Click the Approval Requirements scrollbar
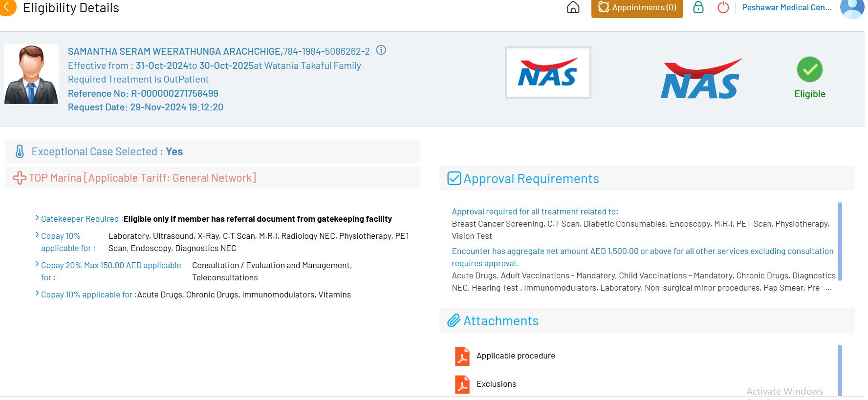Screen dimensions: 868x400 [840, 241]
